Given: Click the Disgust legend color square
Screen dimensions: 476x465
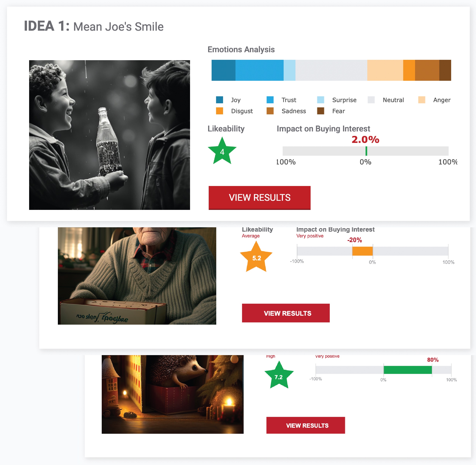Looking at the screenshot, I should point(220,111).
